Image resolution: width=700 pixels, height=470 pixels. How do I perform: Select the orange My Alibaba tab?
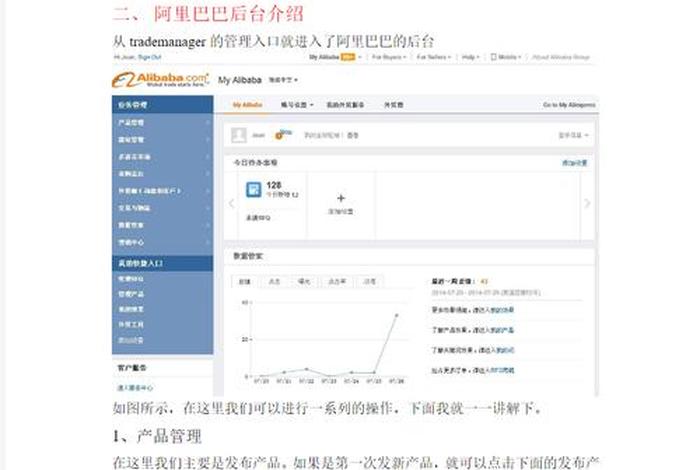(x=247, y=105)
